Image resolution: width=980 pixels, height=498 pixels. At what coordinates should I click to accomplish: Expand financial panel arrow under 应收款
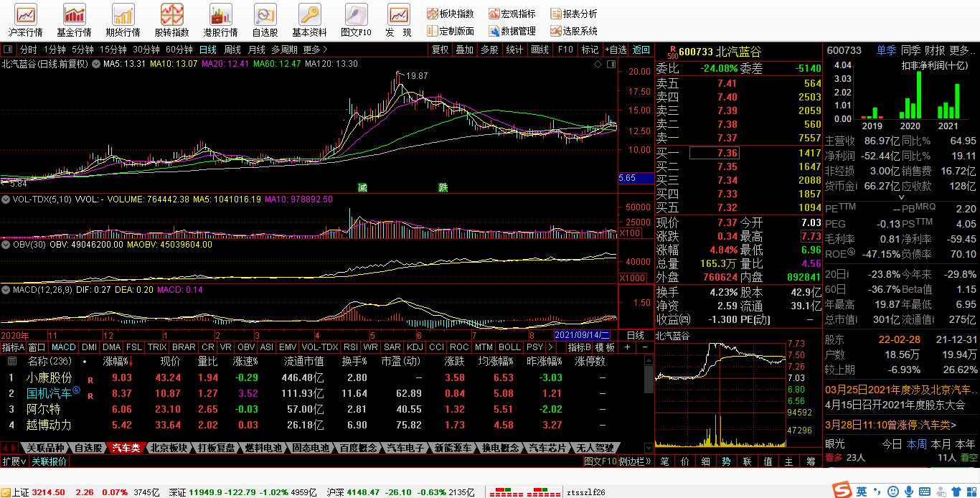click(x=901, y=197)
